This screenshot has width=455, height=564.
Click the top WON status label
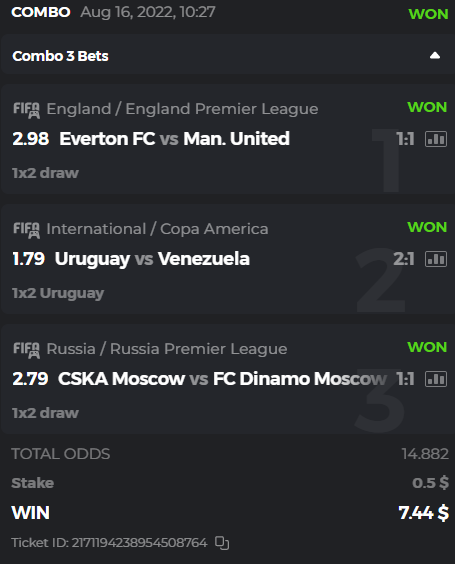[x=428, y=14]
